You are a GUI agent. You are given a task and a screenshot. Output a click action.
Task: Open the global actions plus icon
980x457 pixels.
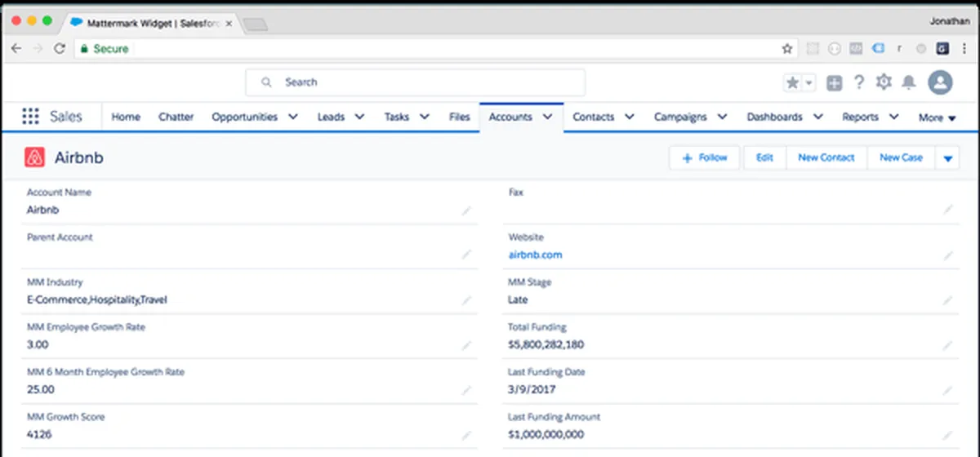(834, 82)
